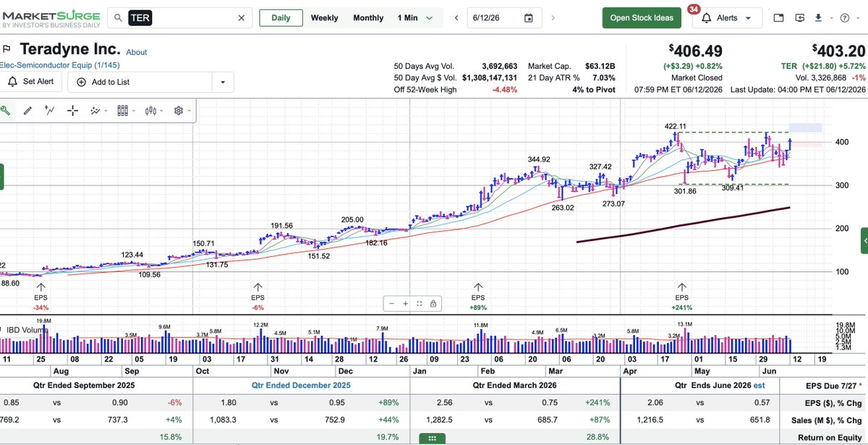Click the EPS -6% marker on chart
Image resolution: width=868 pixels, height=445 pixels.
click(258, 297)
